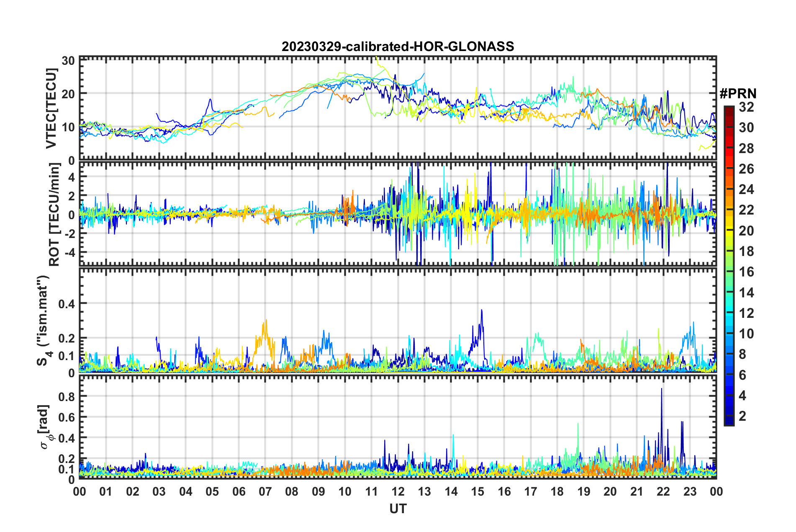Click the VTEC[TECU] y-axis label

click(x=51, y=108)
